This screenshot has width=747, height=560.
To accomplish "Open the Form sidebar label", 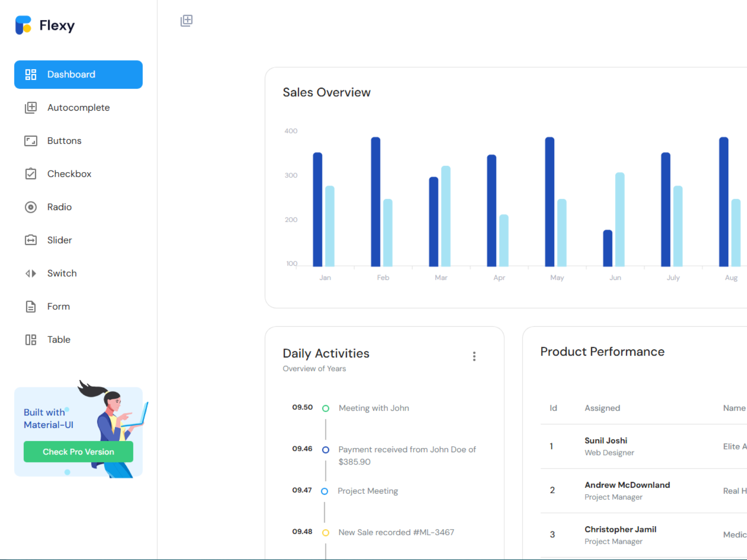I will [x=58, y=307].
